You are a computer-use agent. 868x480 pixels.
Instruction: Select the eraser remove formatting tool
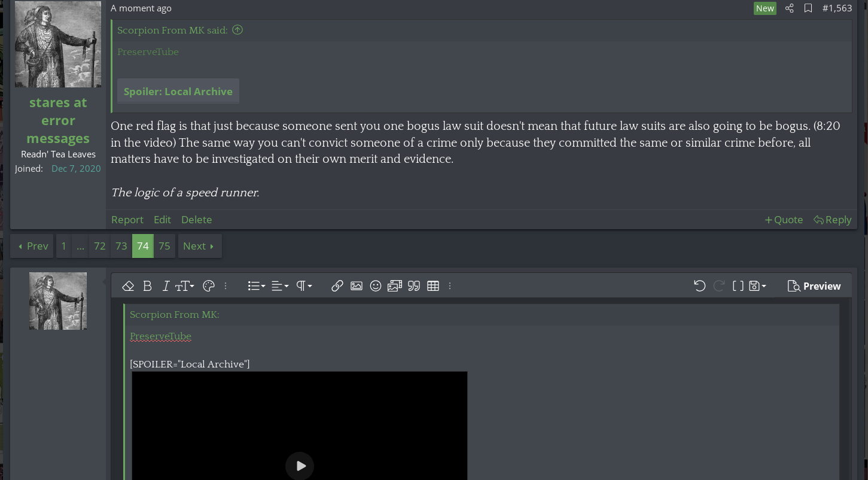click(x=128, y=286)
